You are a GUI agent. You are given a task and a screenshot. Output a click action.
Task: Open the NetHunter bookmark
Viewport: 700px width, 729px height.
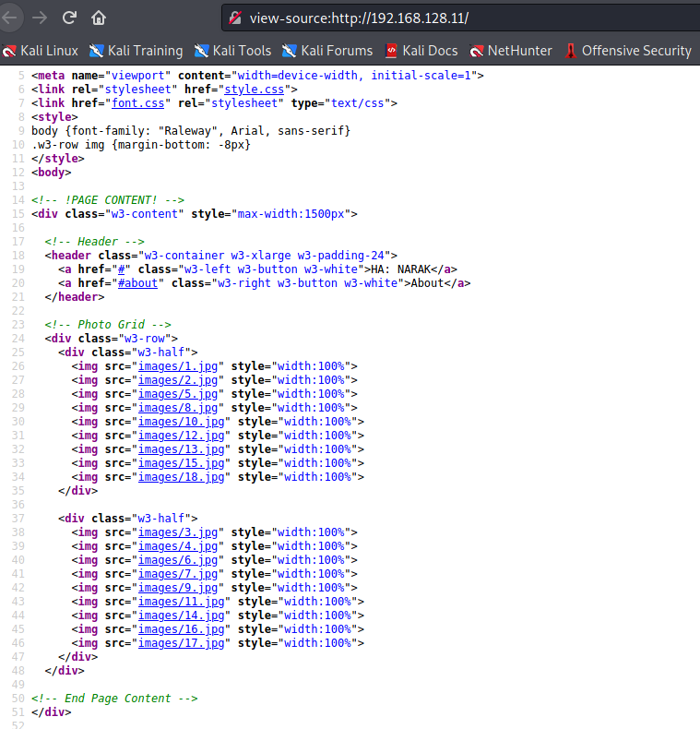click(511, 51)
